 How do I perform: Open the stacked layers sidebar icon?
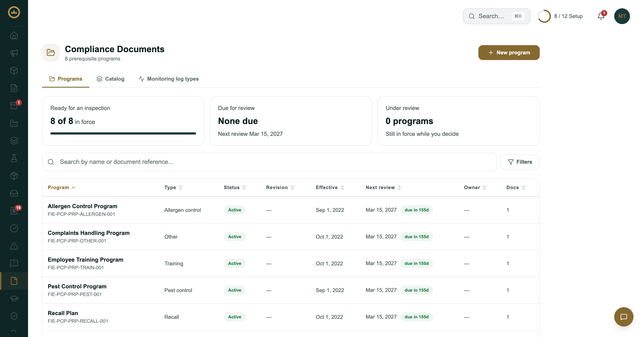(x=14, y=140)
